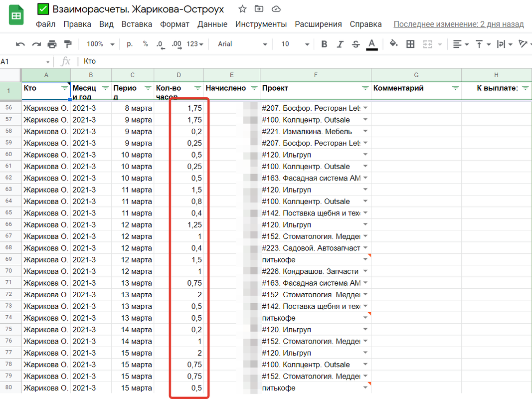Open filter for the Начислено column
Viewport: 532px width, 399px height.
coord(254,88)
